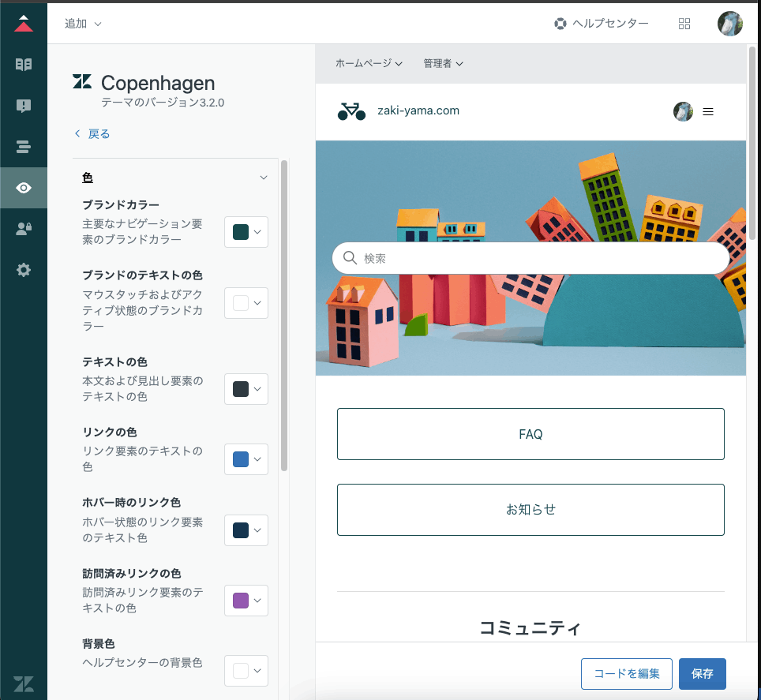The image size is (761, 700).
Task: Select the eye customize design icon
Action: point(24,188)
